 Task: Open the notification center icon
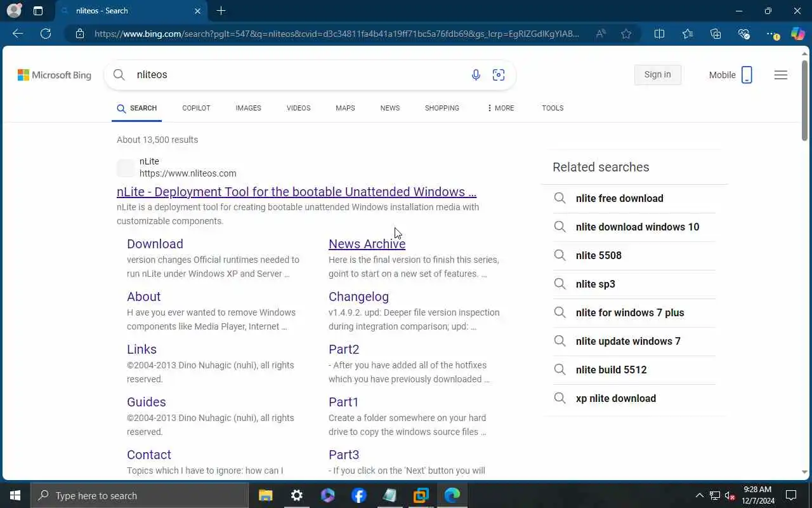791,495
